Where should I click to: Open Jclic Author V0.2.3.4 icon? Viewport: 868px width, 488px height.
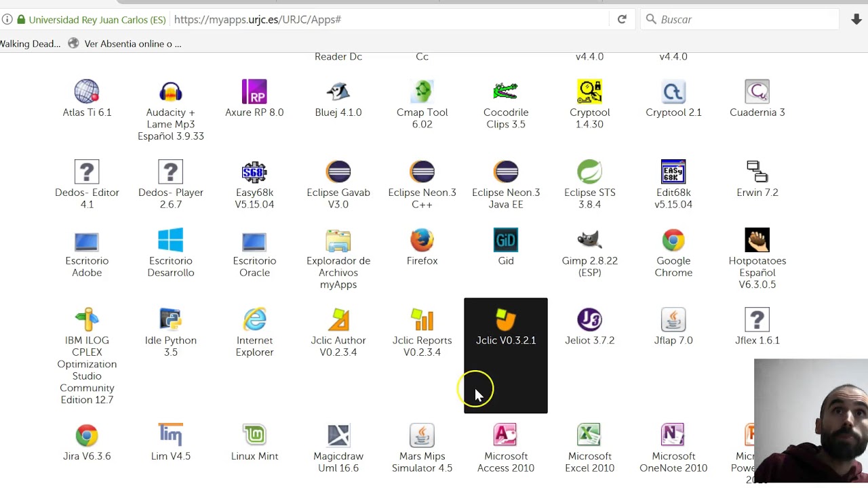[x=338, y=320]
